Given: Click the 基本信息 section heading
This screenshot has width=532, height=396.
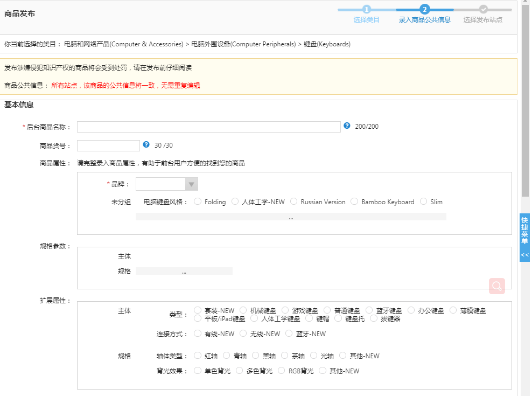Looking at the screenshot, I should tap(19, 105).
